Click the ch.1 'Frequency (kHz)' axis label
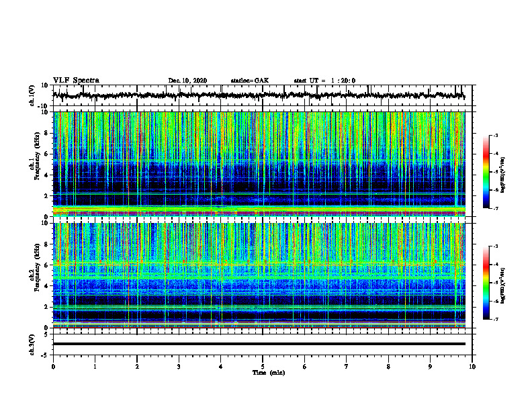The width and height of the screenshot is (532, 411). pyautogui.click(x=37, y=154)
